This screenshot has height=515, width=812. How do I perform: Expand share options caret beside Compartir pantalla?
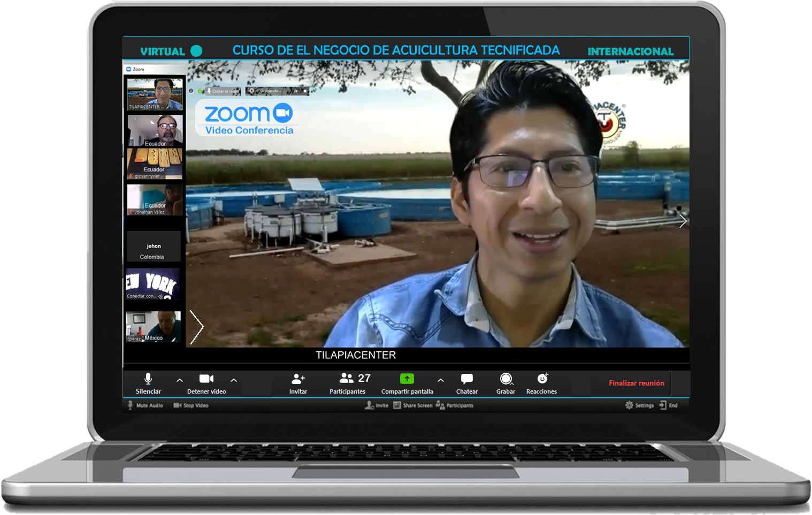tap(441, 380)
